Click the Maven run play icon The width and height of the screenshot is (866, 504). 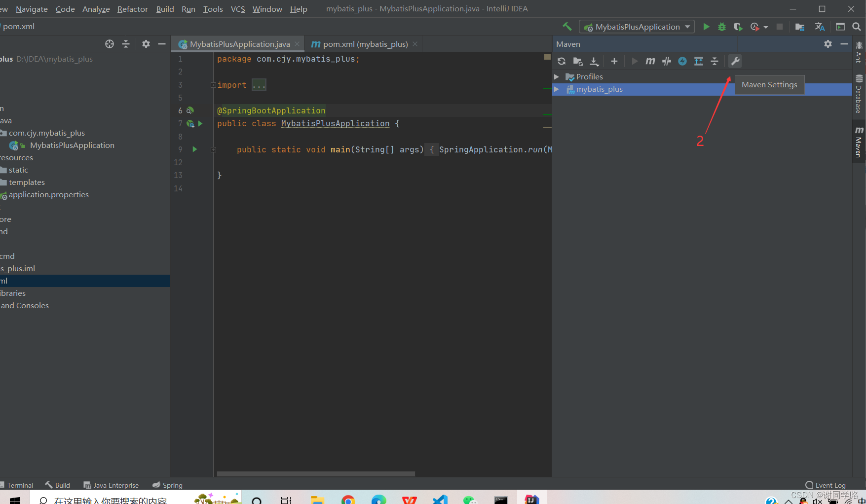635,61
